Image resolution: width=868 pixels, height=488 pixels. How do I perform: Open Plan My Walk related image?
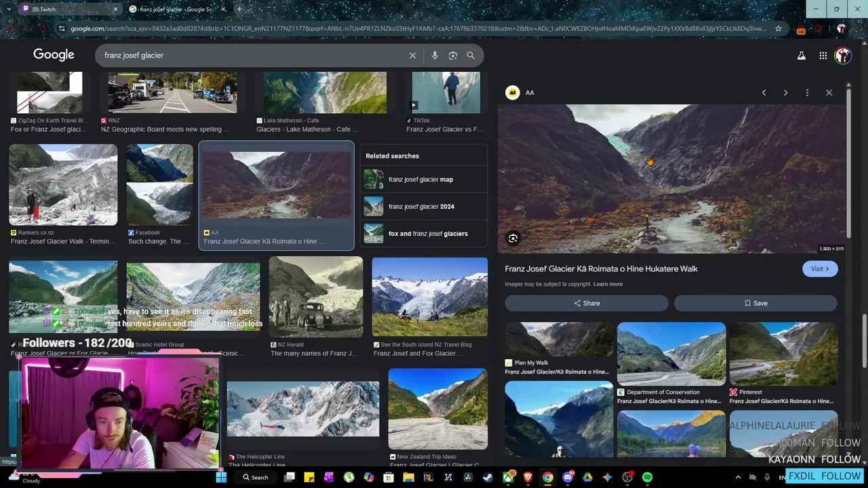pos(559,340)
